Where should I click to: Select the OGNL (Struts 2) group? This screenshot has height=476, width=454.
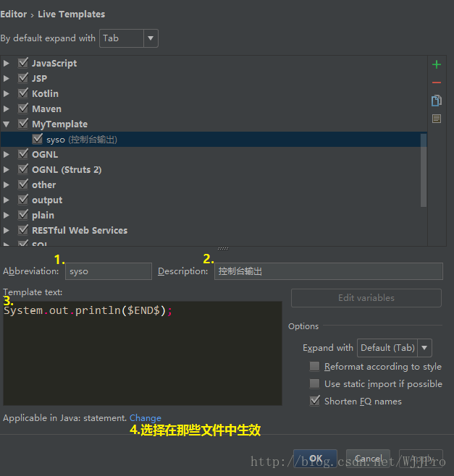67,170
